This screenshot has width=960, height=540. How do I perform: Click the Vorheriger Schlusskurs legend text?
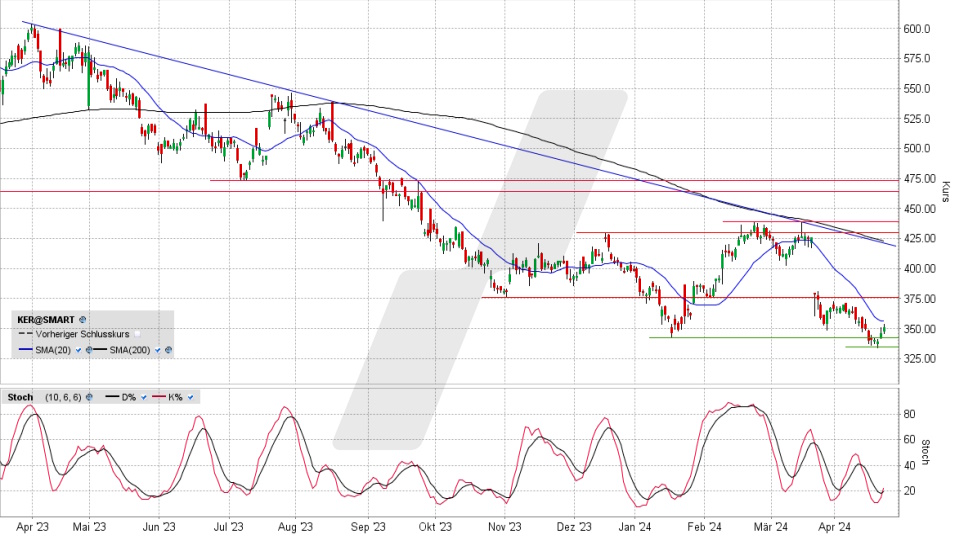tap(83, 334)
